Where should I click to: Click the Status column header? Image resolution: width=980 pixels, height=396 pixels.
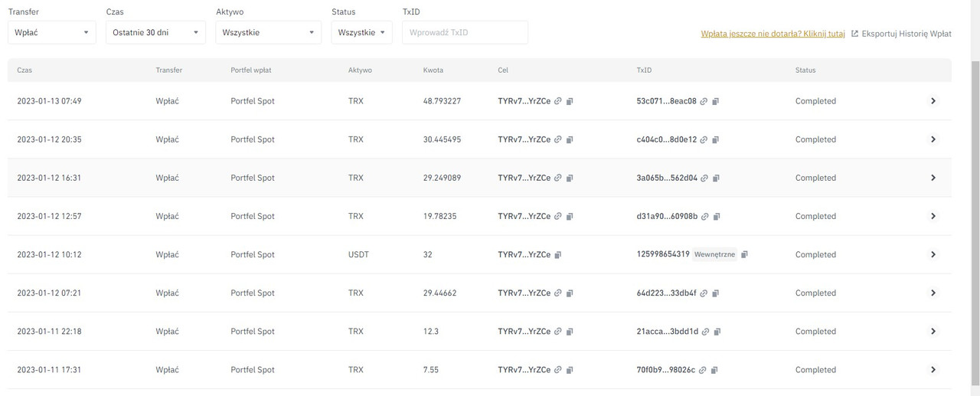click(805, 70)
